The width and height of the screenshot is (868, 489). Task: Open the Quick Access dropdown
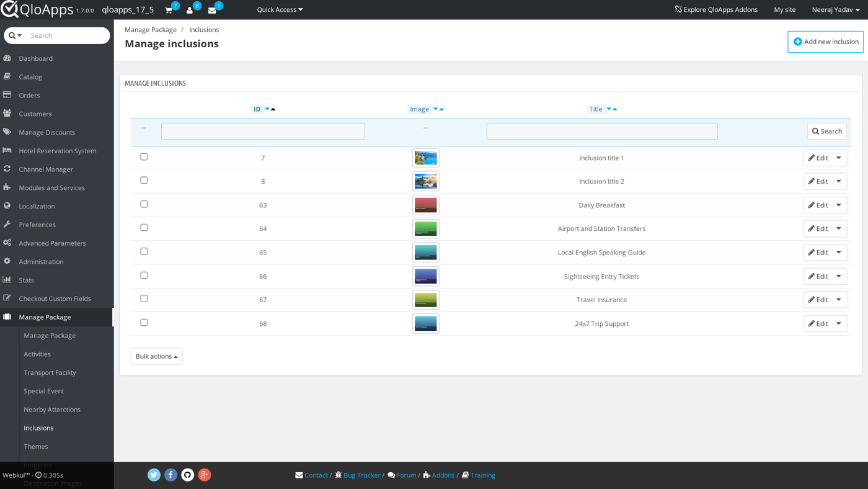280,10
